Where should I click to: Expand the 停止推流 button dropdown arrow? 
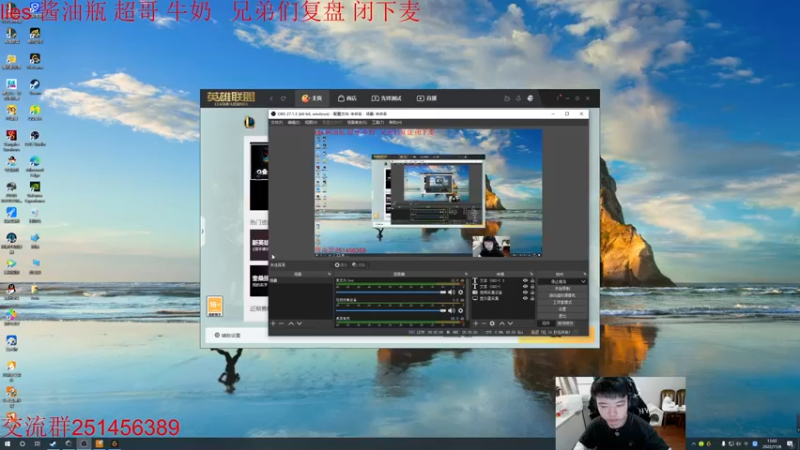pyautogui.click(x=583, y=281)
